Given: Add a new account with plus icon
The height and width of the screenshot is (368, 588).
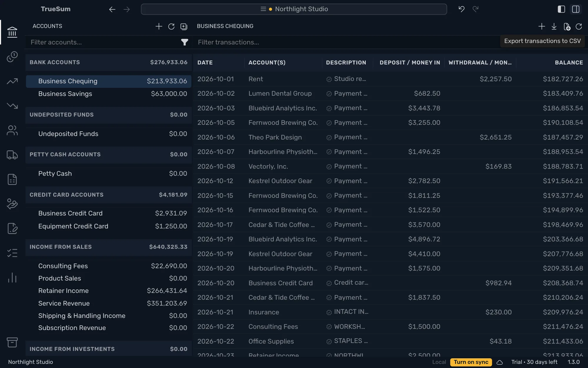Looking at the screenshot, I should point(159,26).
